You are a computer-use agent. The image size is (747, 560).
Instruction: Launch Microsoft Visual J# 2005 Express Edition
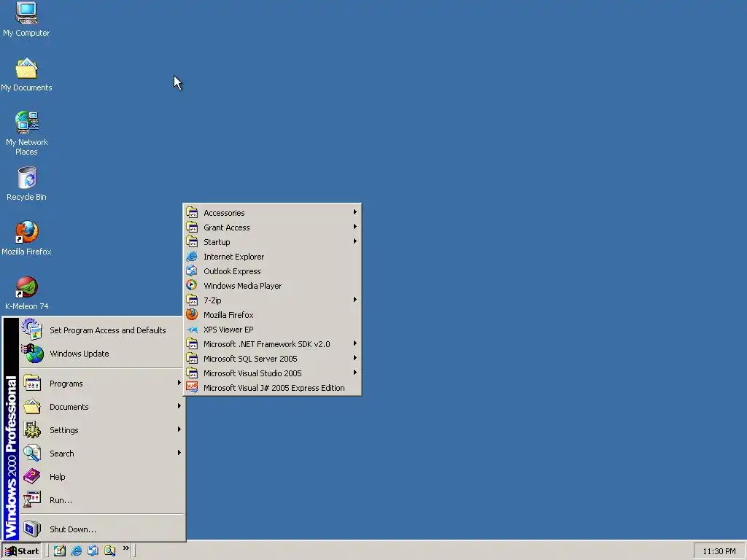(272, 388)
